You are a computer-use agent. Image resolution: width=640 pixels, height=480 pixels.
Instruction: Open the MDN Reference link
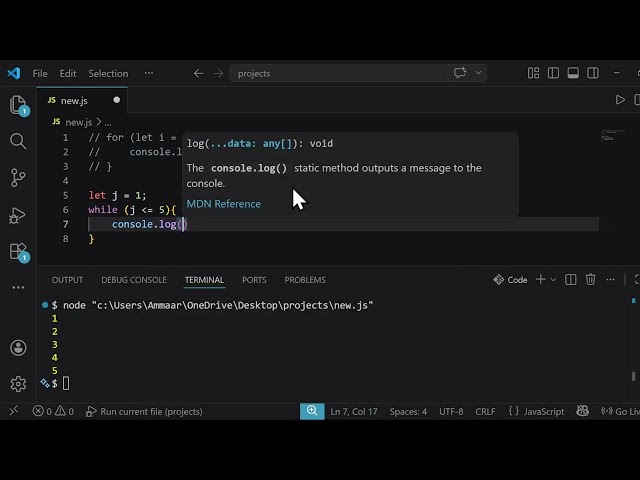click(223, 204)
